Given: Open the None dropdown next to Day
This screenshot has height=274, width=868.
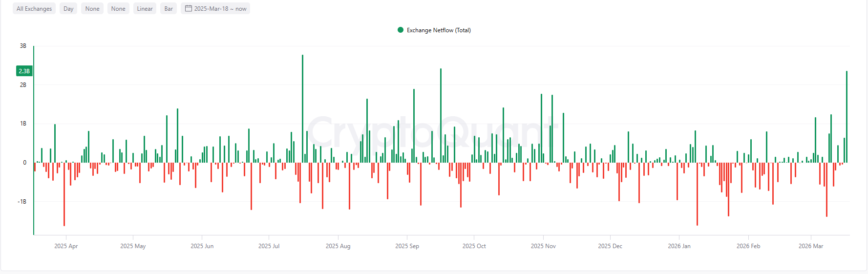Looking at the screenshot, I should click(x=92, y=9).
